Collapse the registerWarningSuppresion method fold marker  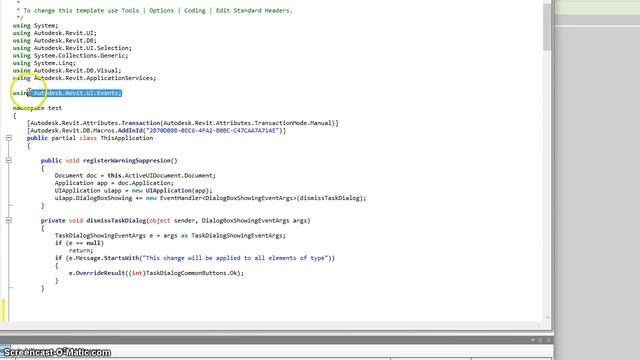click(9, 160)
